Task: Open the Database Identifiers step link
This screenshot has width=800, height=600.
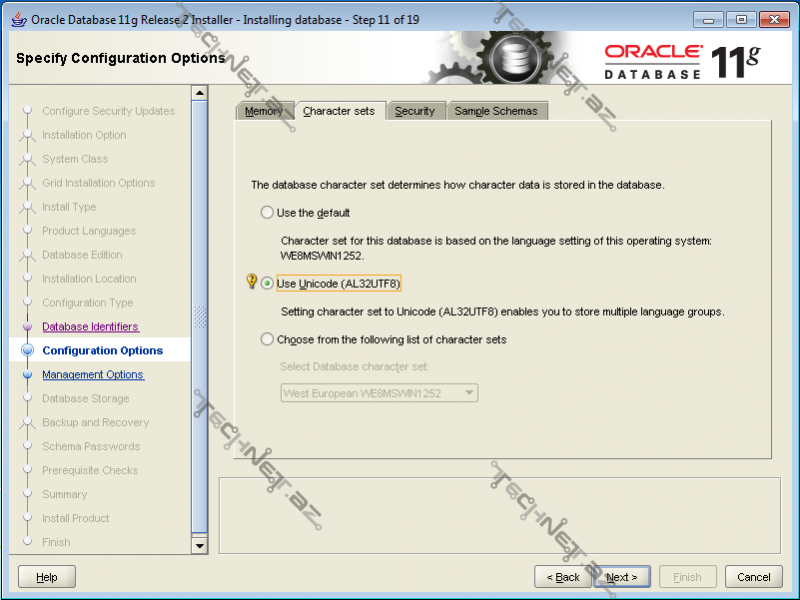Action: point(90,327)
